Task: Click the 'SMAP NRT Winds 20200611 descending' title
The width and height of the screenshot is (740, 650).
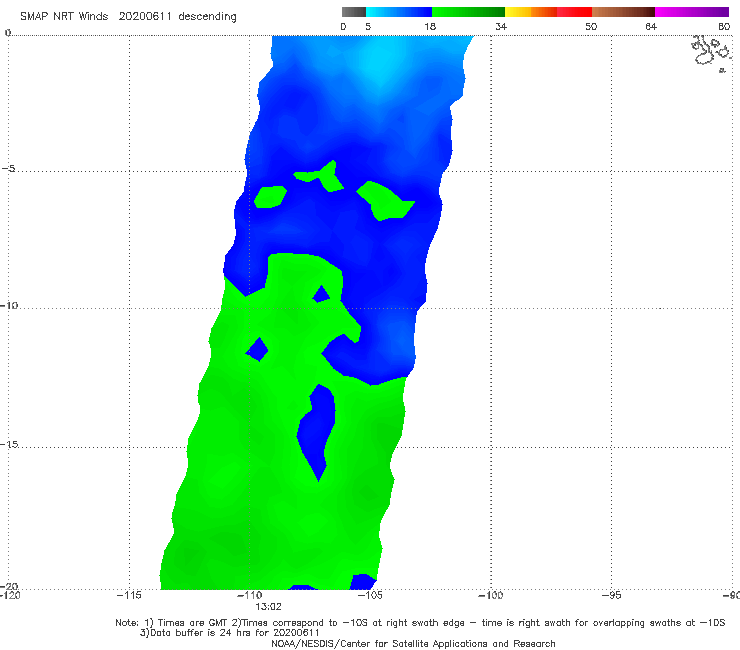Action: click(x=128, y=16)
